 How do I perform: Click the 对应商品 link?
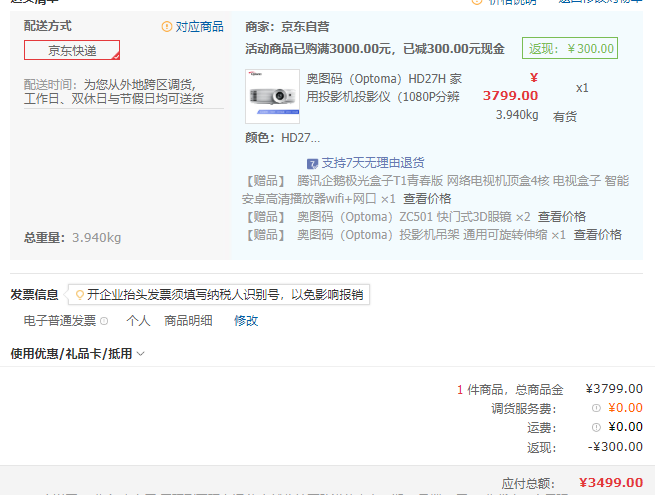click(x=199, y=27)
